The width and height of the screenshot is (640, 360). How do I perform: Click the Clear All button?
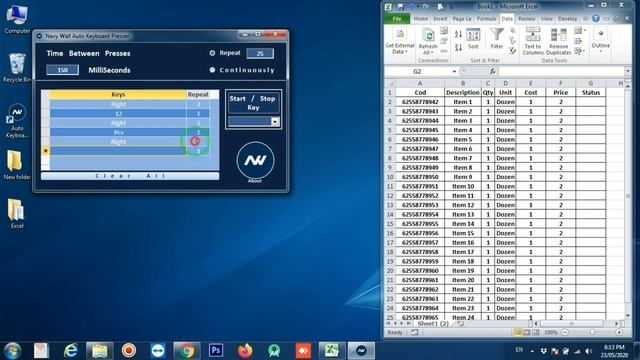point(130,176)
